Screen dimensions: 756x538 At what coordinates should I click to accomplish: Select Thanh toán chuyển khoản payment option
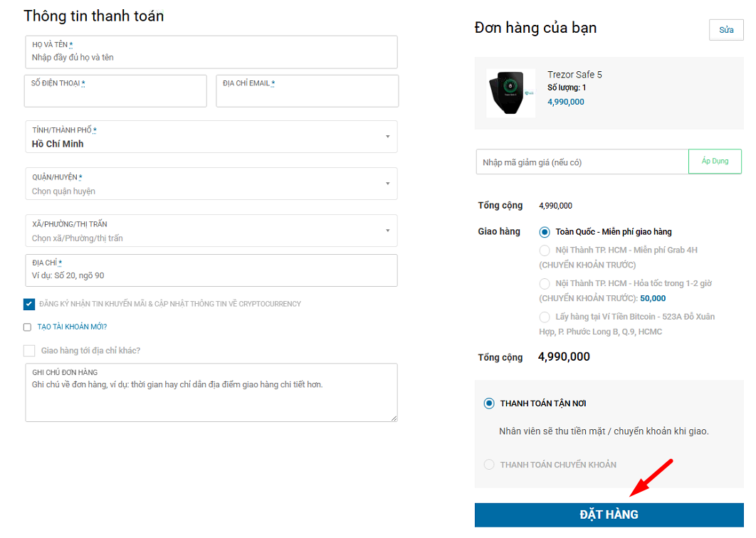489,464
